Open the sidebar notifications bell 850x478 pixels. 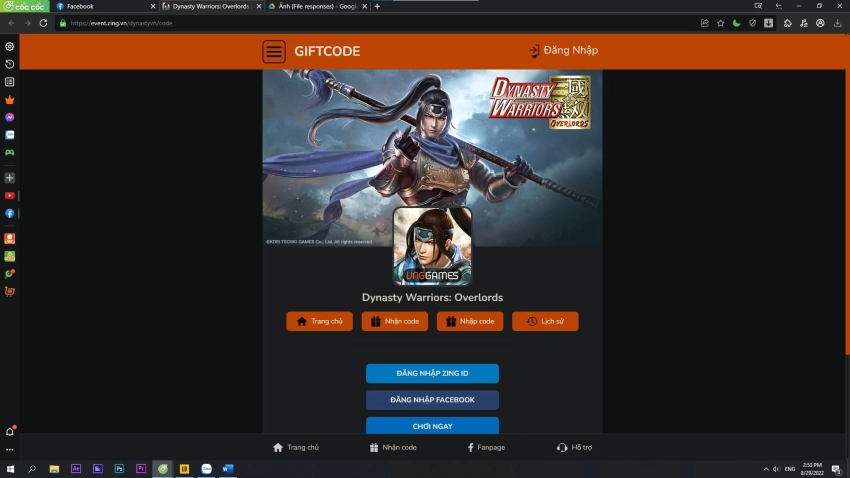(x=10, y=431)
